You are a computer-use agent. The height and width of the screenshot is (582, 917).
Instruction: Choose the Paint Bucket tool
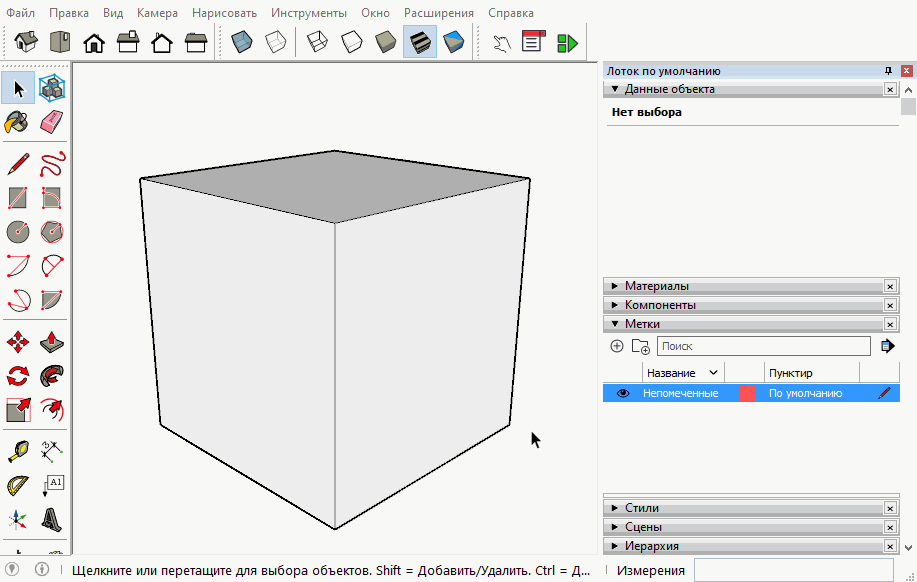tap(17, 122)
